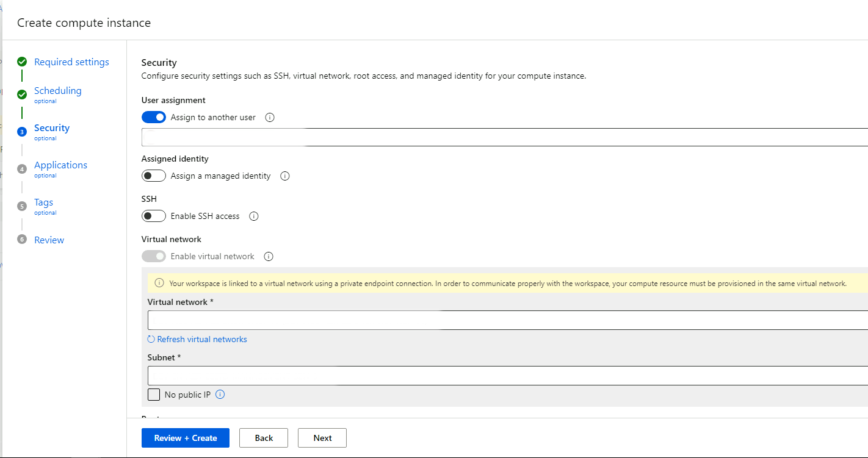Click the user assignment input field
Screen dimensions: 868x458
pos(504,137)
